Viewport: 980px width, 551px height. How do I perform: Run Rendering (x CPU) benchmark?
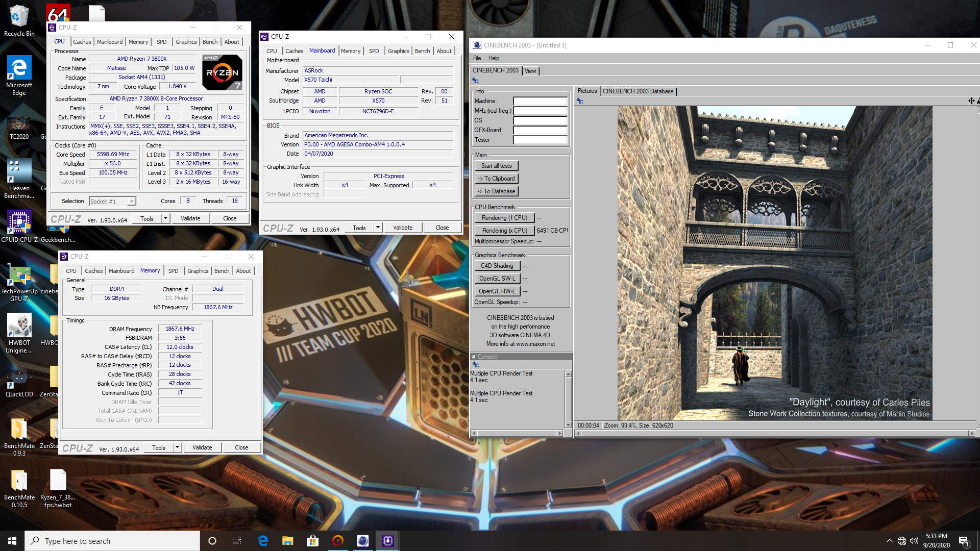click(x=504, y=231)
